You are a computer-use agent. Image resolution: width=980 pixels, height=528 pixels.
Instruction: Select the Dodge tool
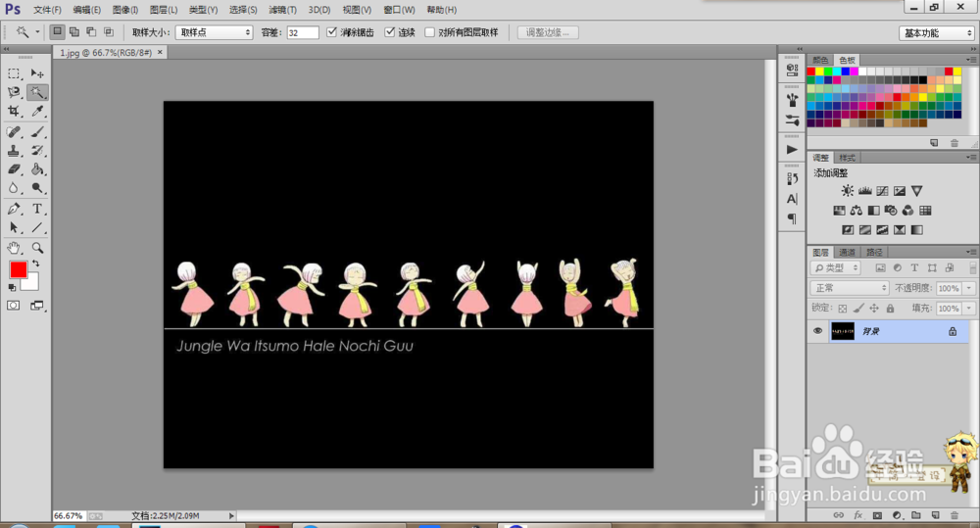37,188
